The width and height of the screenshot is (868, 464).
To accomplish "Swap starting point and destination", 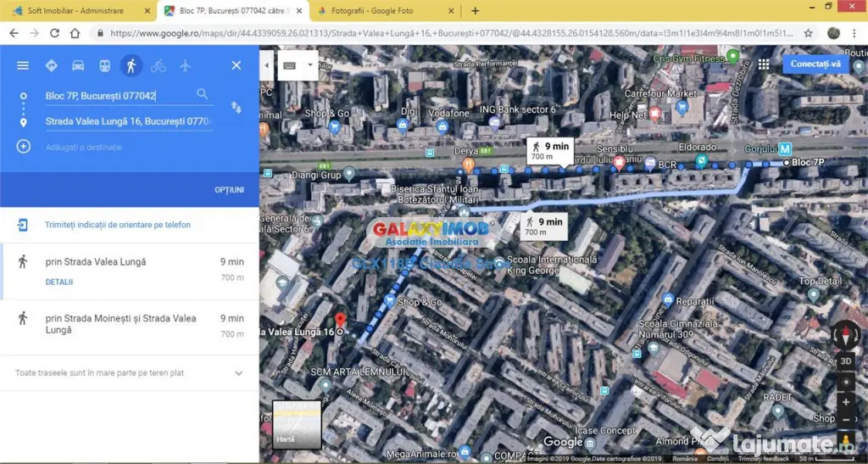I will pyautogui.click(x=236, y=108).
